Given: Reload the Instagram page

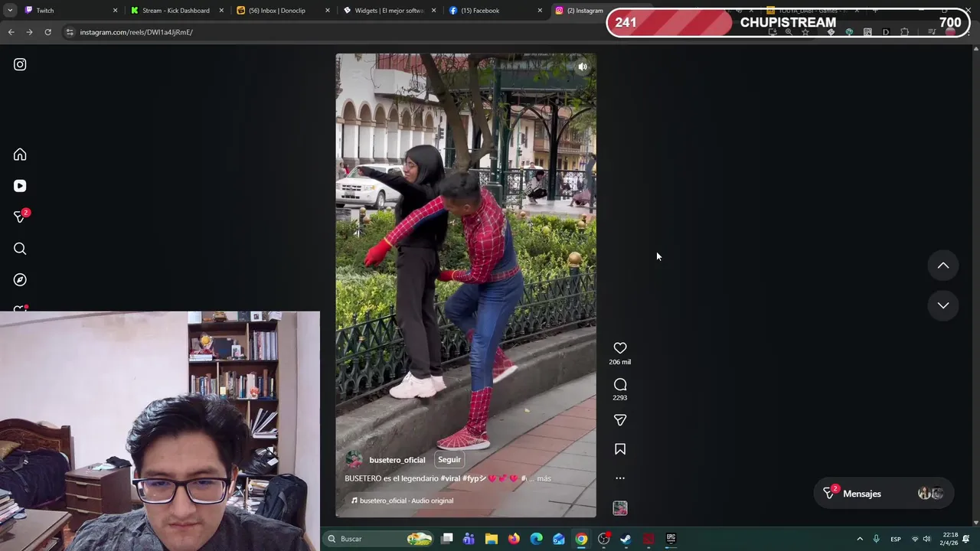Looking at the screenshot, I should click(x=47, y=32).
